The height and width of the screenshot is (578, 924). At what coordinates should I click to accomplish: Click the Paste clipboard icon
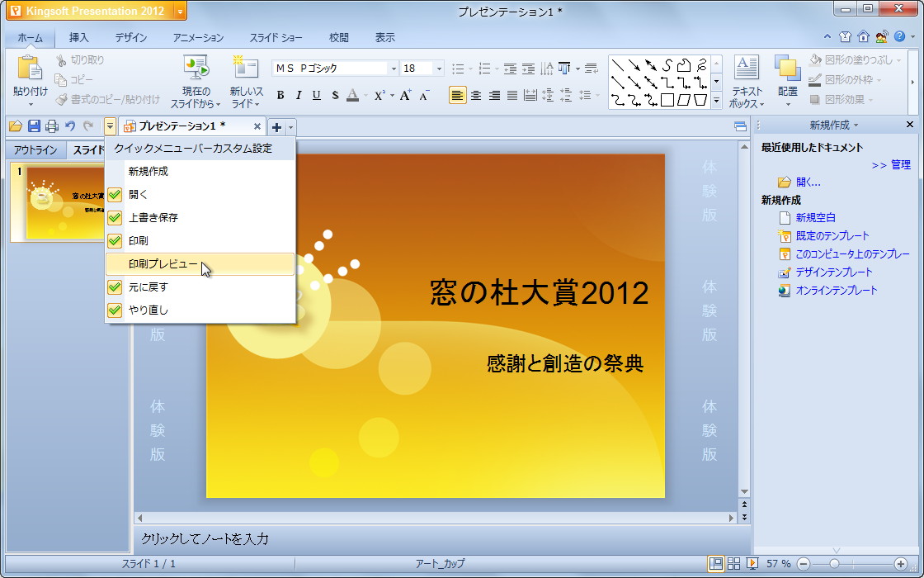coord(30,69)
